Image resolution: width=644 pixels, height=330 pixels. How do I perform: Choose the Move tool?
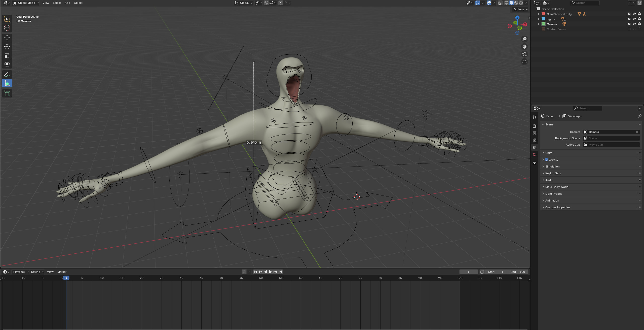point(7,38)
